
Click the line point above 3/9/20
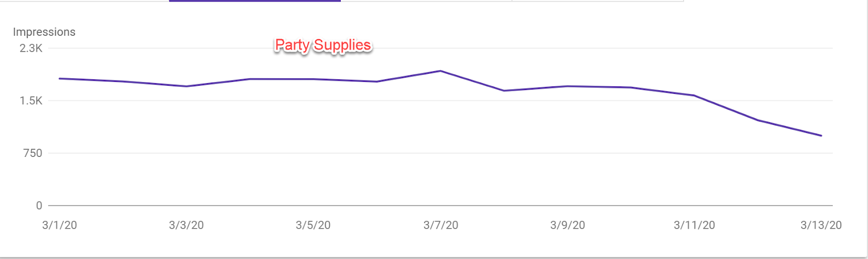(x=567, y=86)
